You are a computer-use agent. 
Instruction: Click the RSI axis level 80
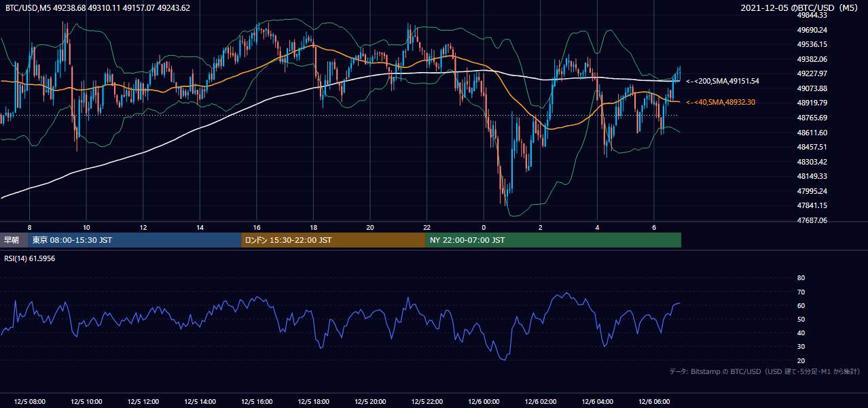801,278
